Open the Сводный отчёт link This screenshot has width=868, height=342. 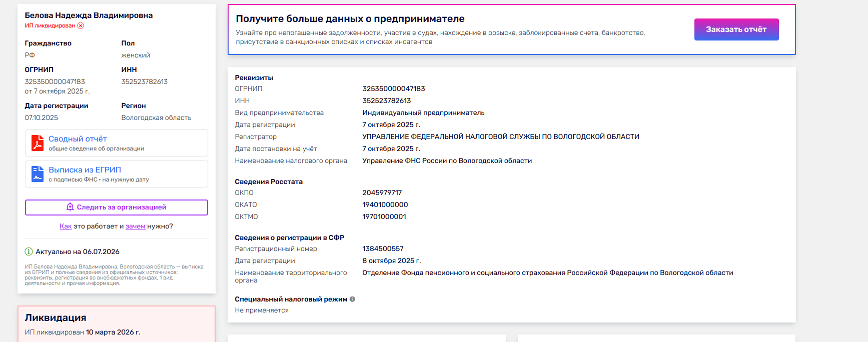78,139
